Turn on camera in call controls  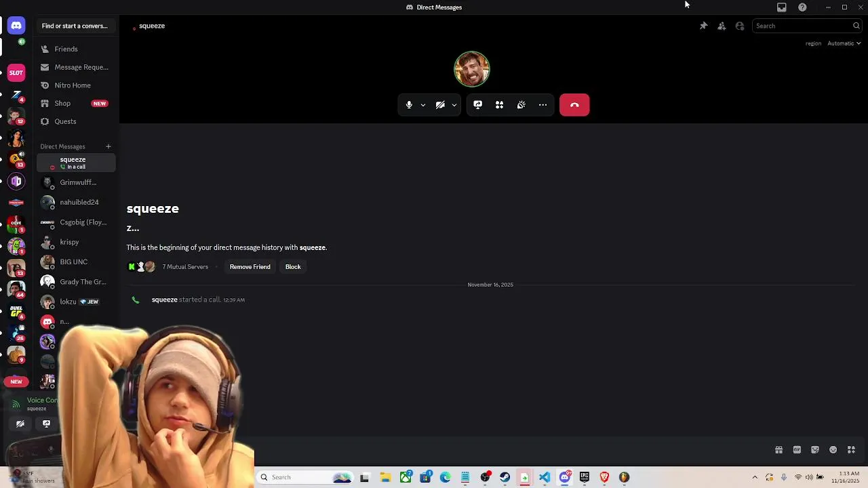click(x=440, y=105)
